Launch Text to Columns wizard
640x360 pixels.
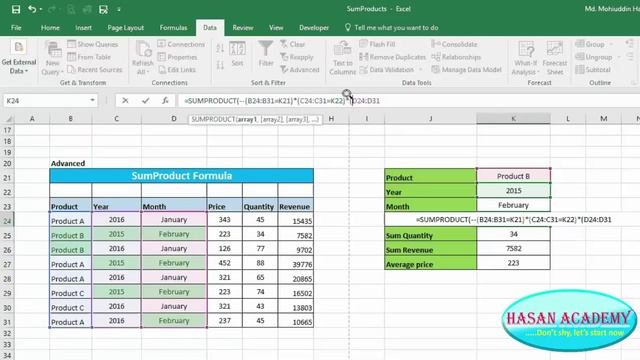[342, 58]
